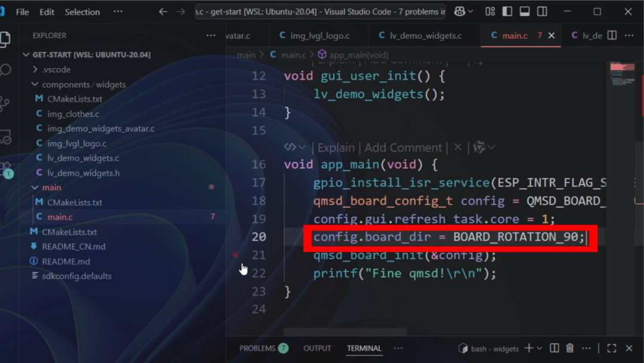This screenshot has width=644, height=363.
Task: Open the File menu
Action: coord(22,12)
